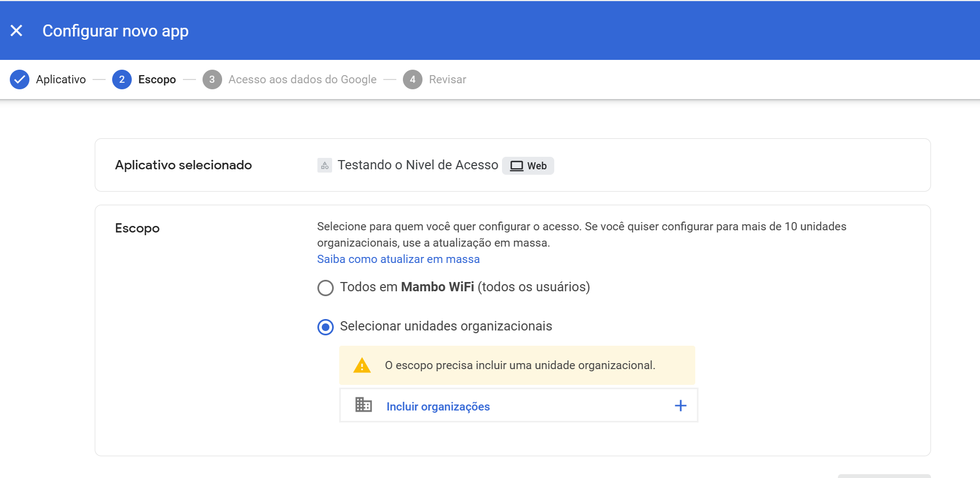Image resolution: width=980 pixels, height=478 pixels.
Task: Click the laptop icon in Web chip
Action: (516, 166)
